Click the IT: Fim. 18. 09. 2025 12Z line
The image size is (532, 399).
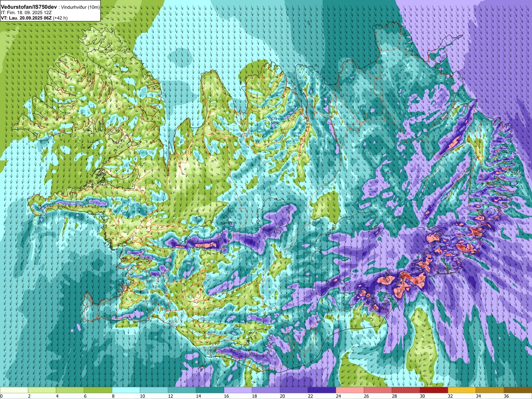click(x=26, y=13)
